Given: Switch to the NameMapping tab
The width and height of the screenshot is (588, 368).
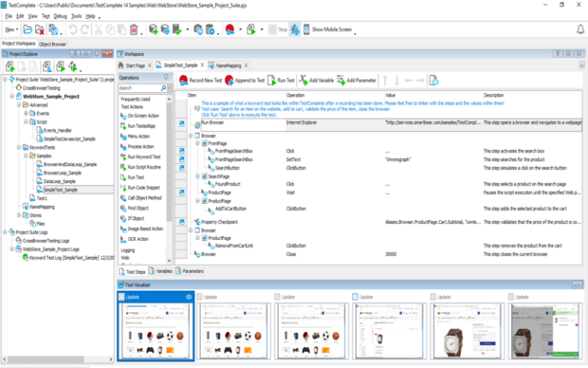Looking at the screenshot, I should click(227, 66).
